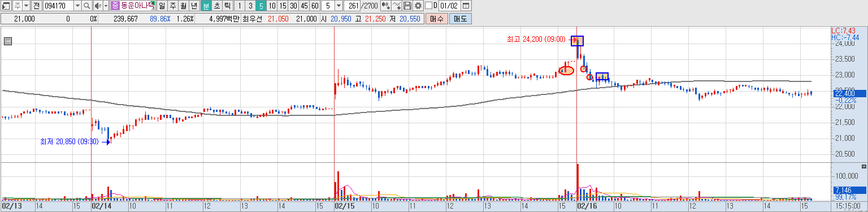
Task: Click best bid price 21,050
Action: pos(278,19)
